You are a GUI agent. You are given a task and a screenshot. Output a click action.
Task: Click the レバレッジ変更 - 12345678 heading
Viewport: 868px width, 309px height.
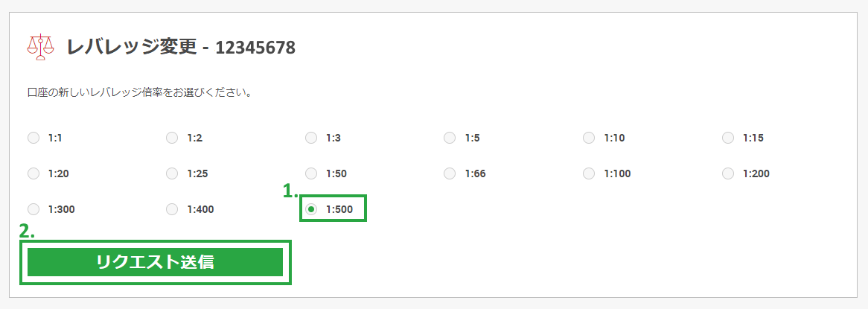point(181,48)
